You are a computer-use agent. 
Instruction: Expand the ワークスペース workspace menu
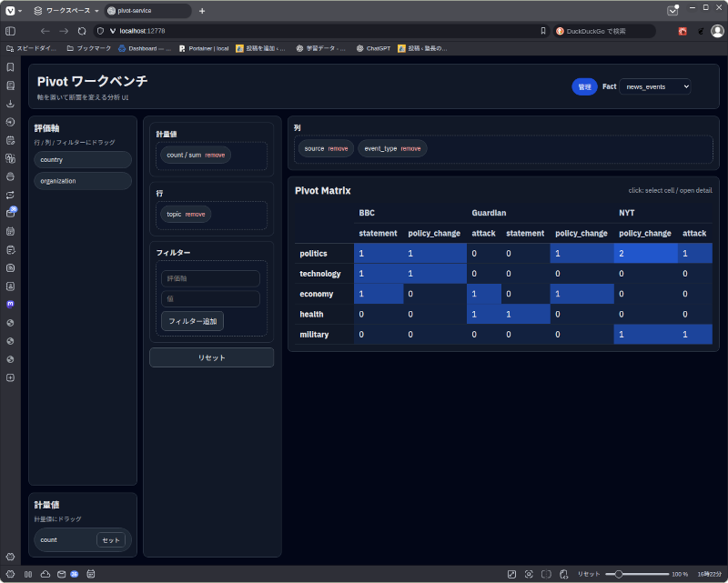pyautogui.click(x=66, y=11)
